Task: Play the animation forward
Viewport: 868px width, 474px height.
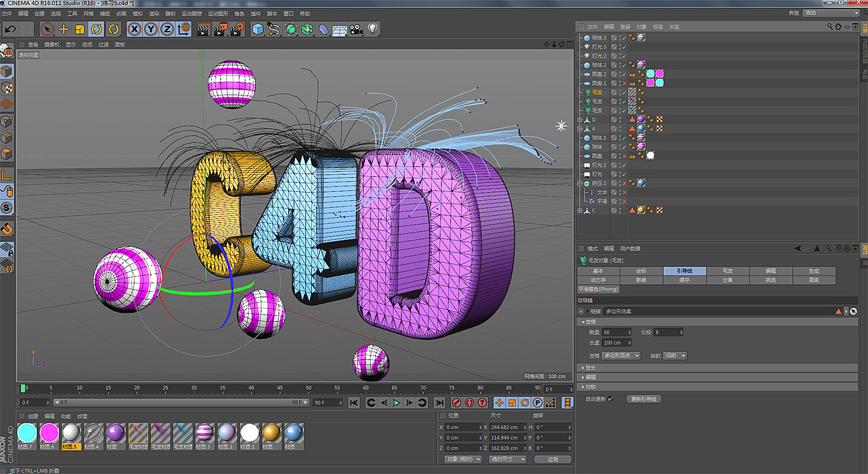Action: pyautogui.click(x=397, y=403)
